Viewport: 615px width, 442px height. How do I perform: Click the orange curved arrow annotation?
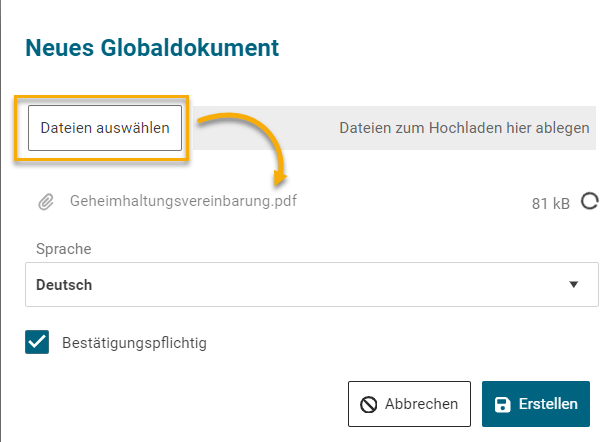pos(250,135)
